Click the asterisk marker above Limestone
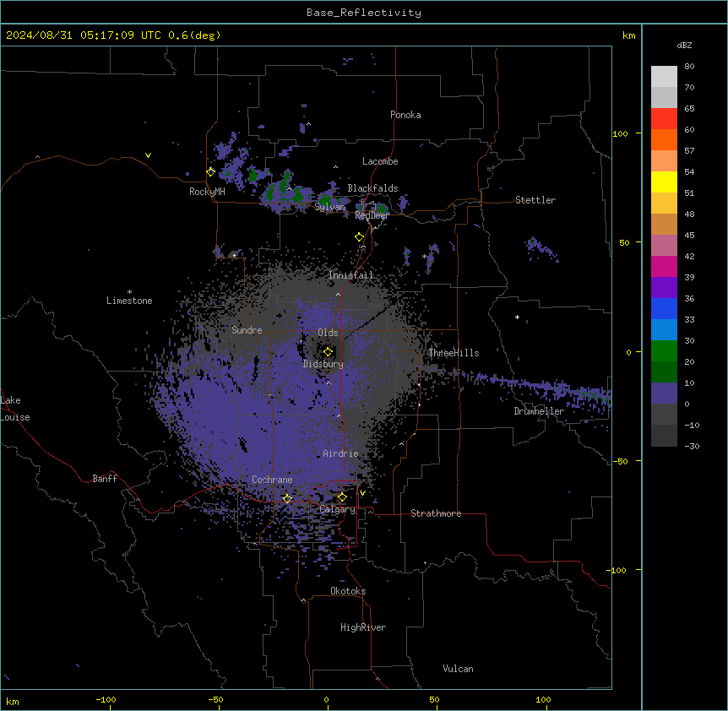728x711 pixels. (129, 292)
